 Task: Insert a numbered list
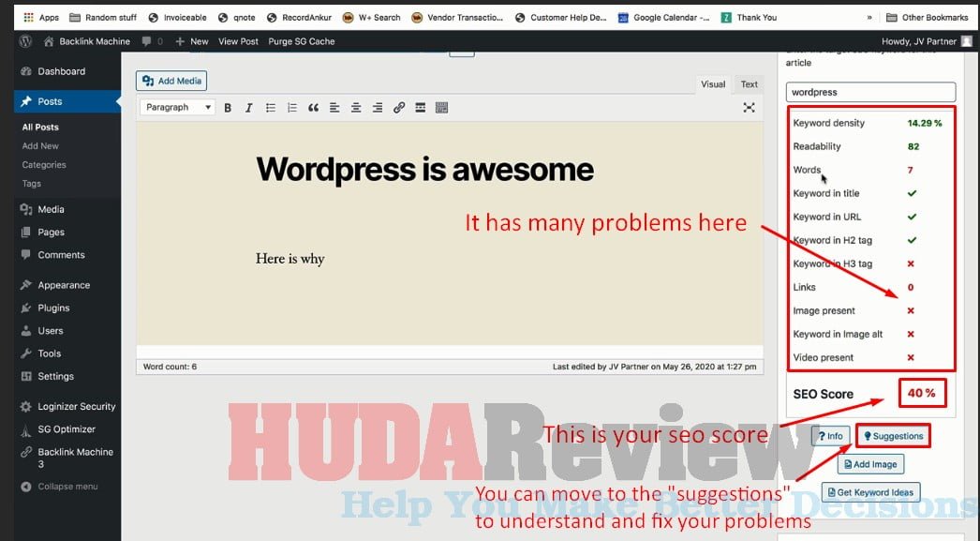pyautogui.click(x=292, y=108)
